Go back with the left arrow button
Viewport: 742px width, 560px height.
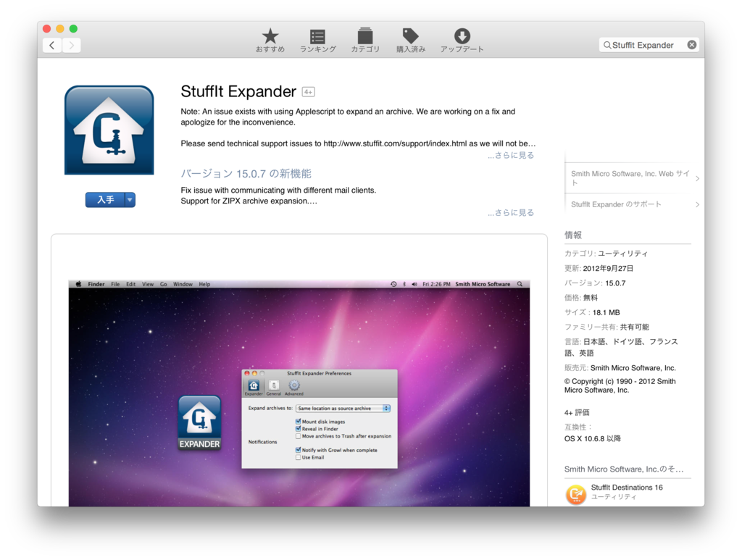click(52, 46)
